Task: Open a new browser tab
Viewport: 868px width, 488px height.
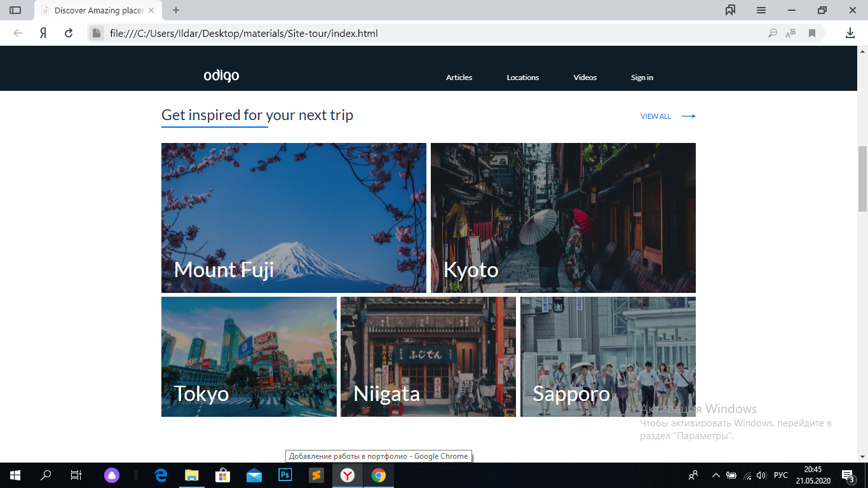Action: 176,10
